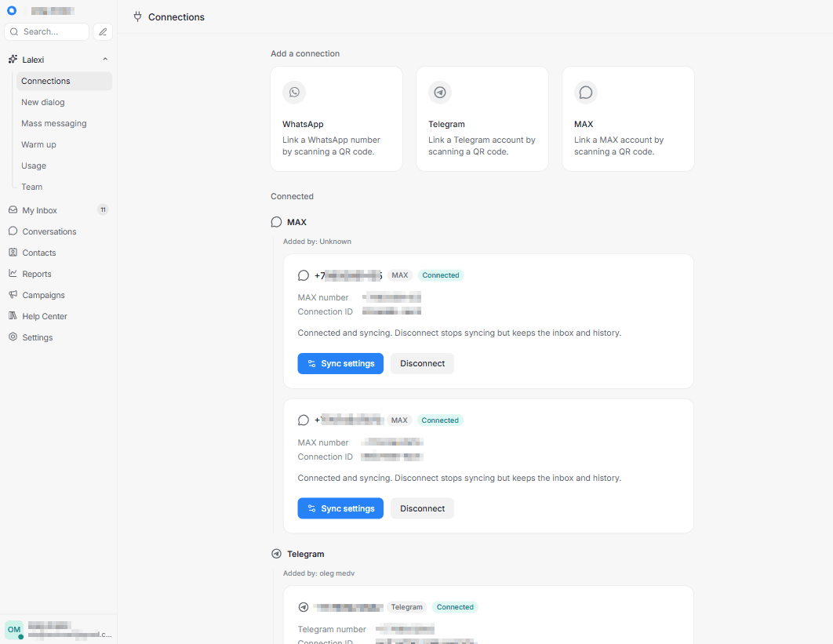
Task: Click the 'Add a connection' heading
Action: 305,53
